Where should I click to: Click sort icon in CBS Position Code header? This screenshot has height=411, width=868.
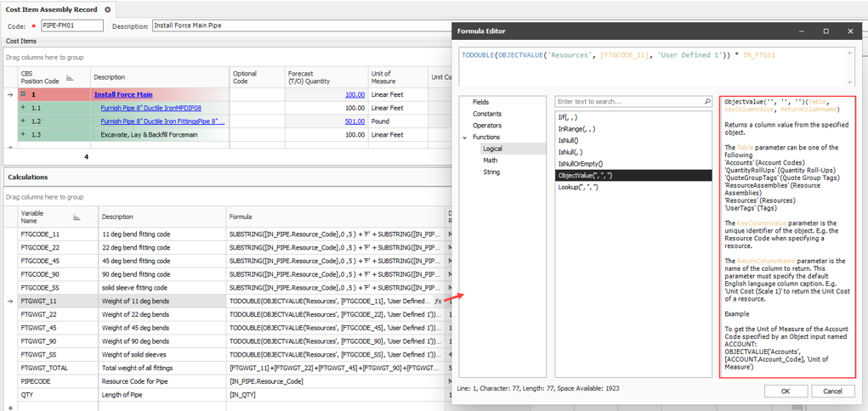tap(70, 77)
